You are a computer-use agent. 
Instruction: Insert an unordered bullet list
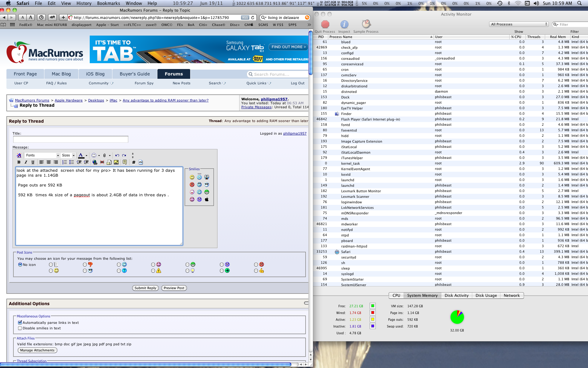pos(71,162)
